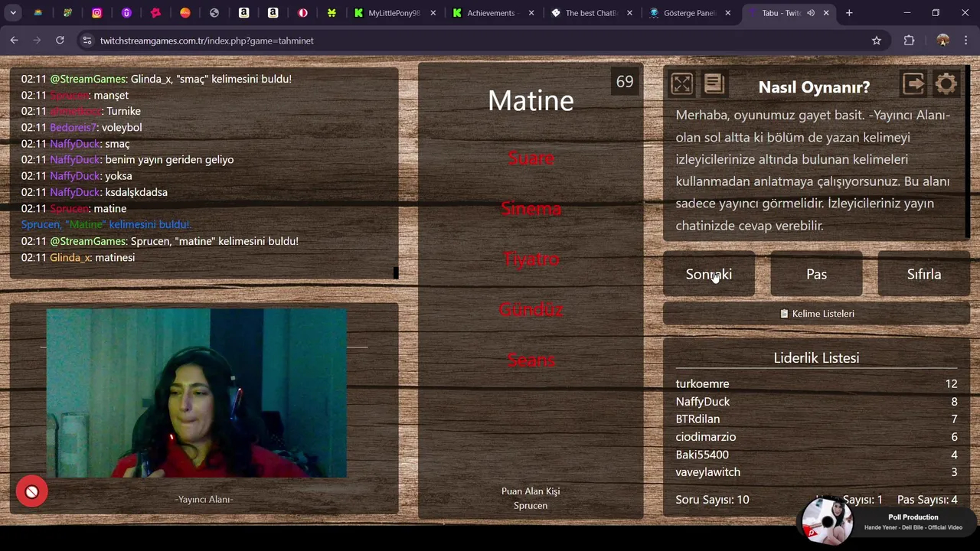Click Bedoreis7 username in chat
The image size is (980, 551).
pos(73,128)
